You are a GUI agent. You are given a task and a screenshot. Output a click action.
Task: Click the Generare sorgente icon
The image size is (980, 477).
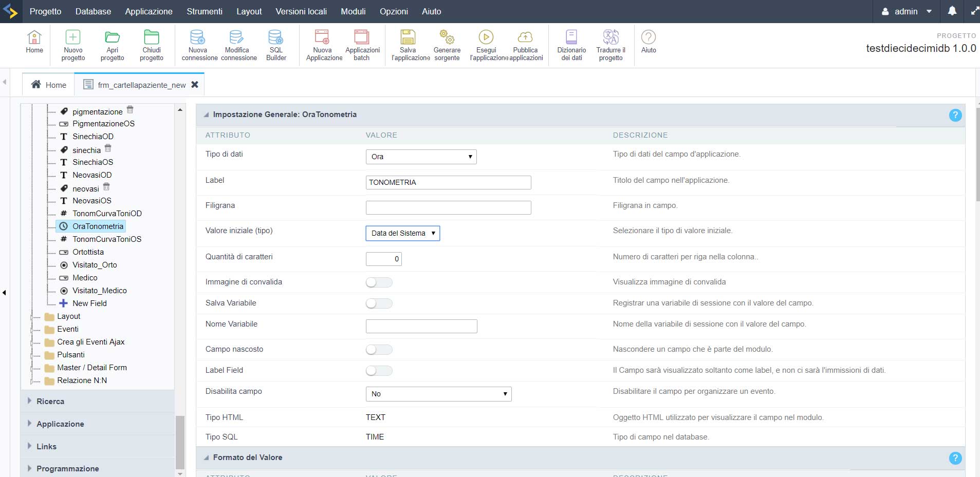(x=447, y=45)
